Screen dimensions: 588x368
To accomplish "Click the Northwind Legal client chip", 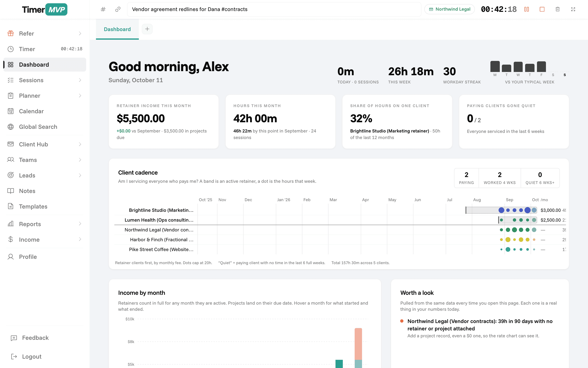I will point(450,9).
